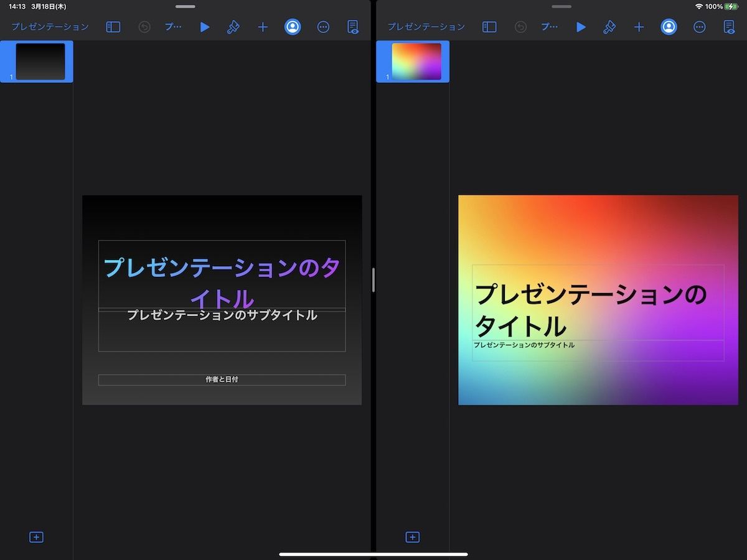Tap the 14:13 clock in status bar

pyautogui.click(x=17, y=6)
